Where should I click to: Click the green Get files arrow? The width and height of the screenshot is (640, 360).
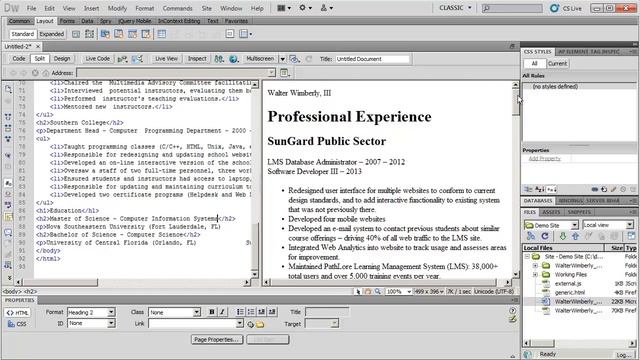tap(562, 236)
